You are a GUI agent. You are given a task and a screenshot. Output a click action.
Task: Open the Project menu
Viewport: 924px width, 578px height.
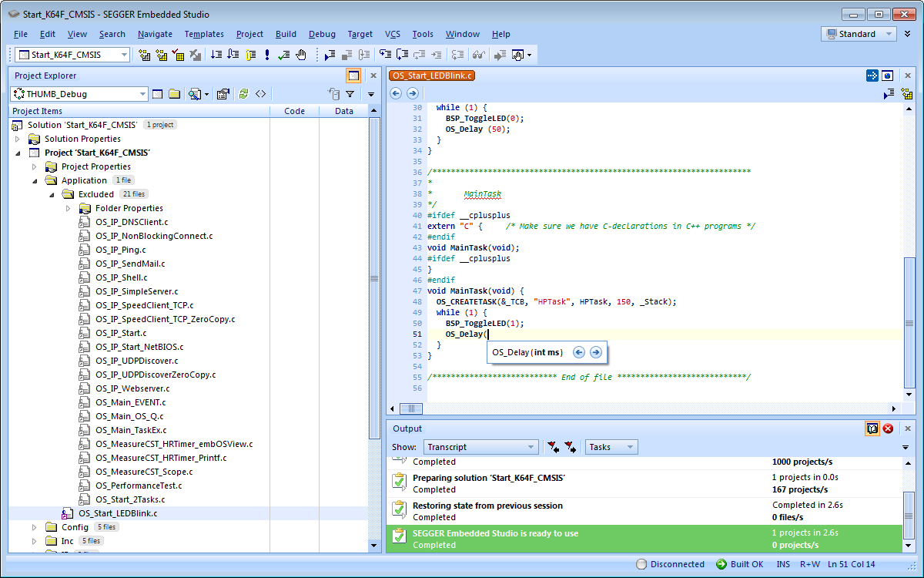point(249,34)
